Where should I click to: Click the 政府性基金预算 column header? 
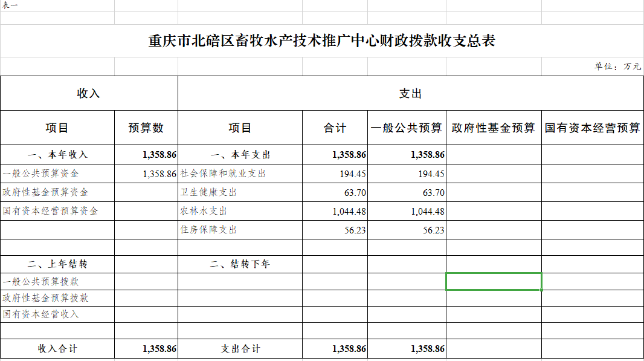coord(494,128)
